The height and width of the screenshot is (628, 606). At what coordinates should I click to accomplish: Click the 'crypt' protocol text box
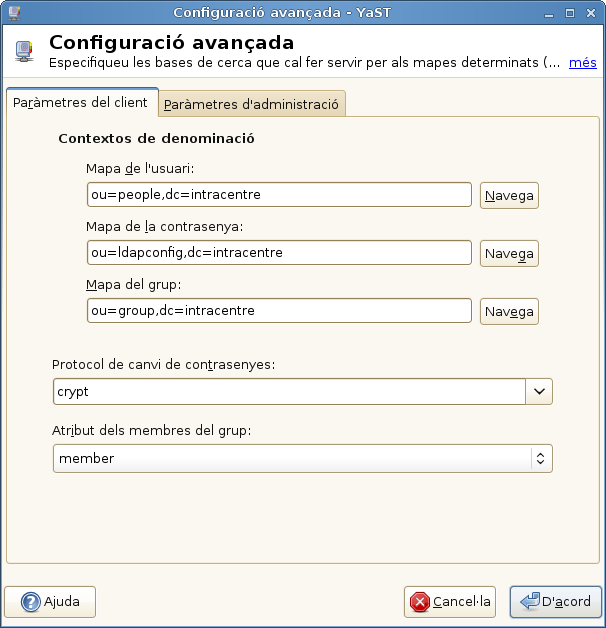pos(289,392)
